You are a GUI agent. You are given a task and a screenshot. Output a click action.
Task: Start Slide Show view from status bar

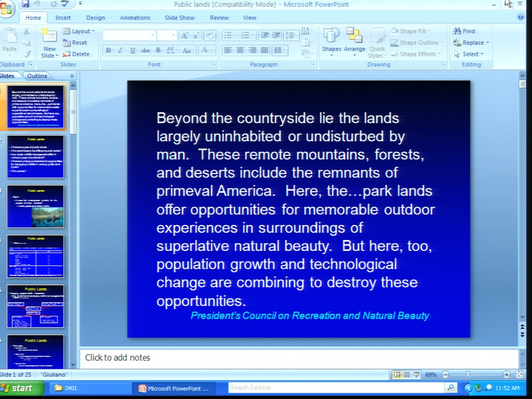click(x=416, y=374)
